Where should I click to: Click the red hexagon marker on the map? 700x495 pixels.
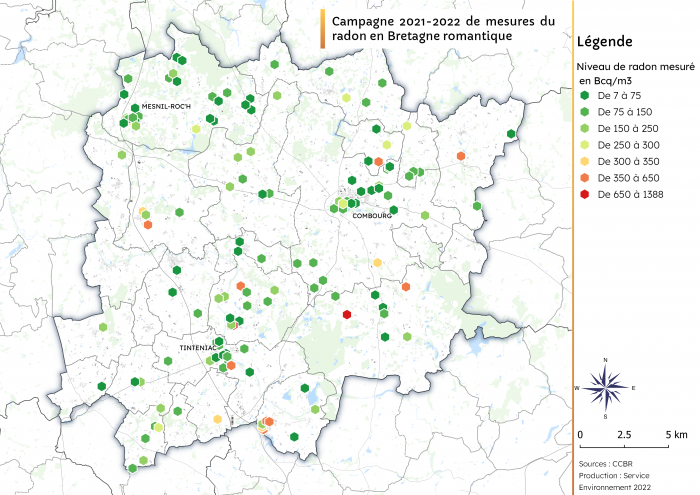pos(347,314)
